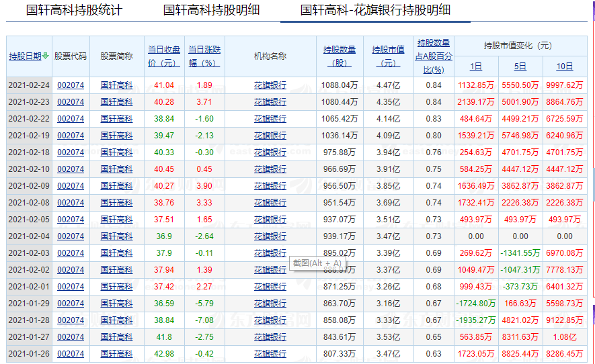Sort by 5日 market value change
Image resolution: width=595 pixels, height=364 pixels.
point(520,66)
